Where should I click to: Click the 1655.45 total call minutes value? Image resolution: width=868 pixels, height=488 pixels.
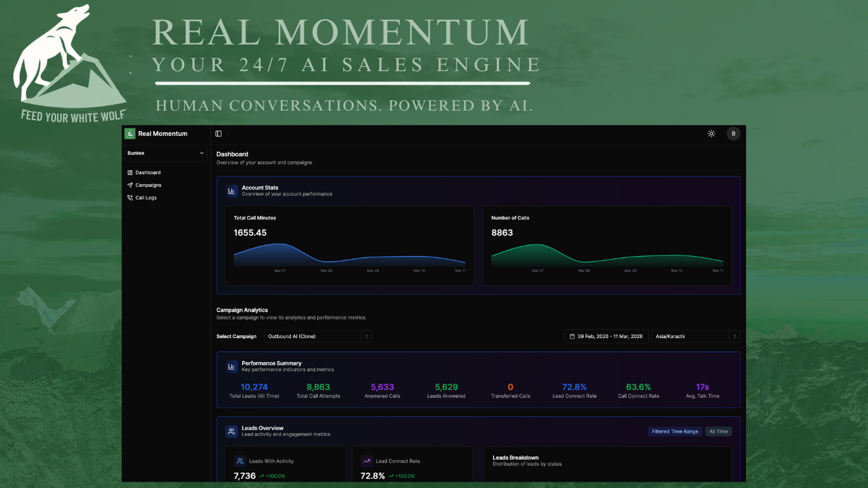250,233
